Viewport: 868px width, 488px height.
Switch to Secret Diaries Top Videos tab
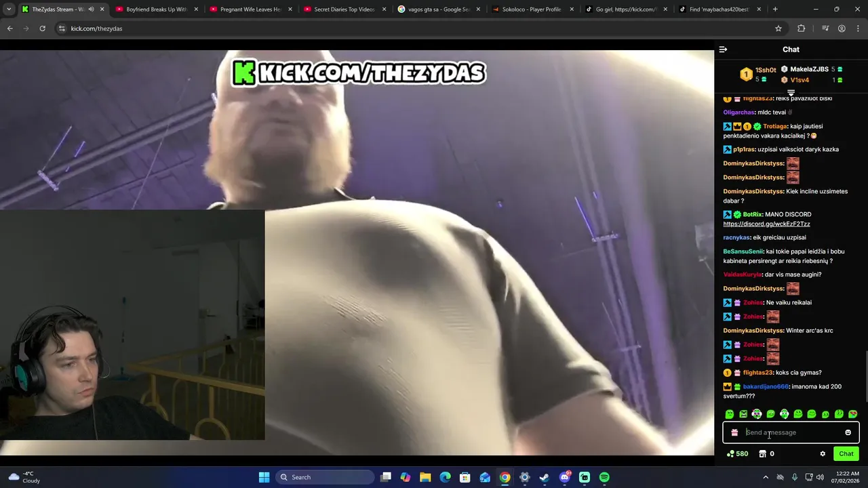pyautogui.click(x=344, y=9)
